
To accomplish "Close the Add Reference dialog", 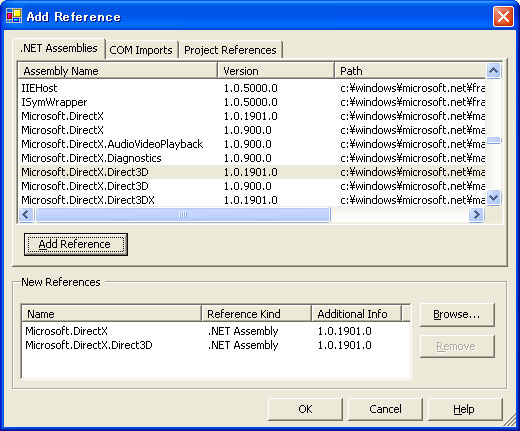I will pyautogui.click(x=503, y=16).
